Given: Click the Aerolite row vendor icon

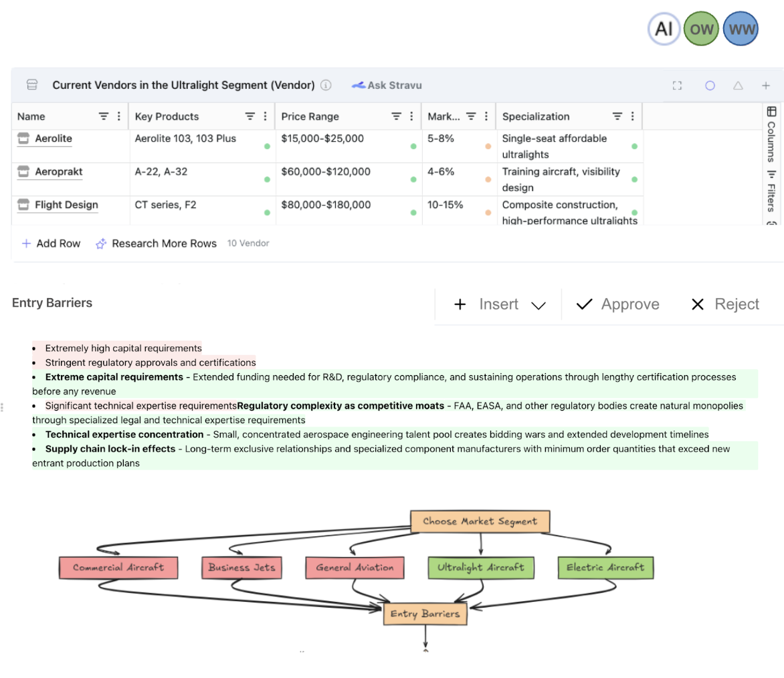Looking at the screenshot, I should tap(23, 138).
